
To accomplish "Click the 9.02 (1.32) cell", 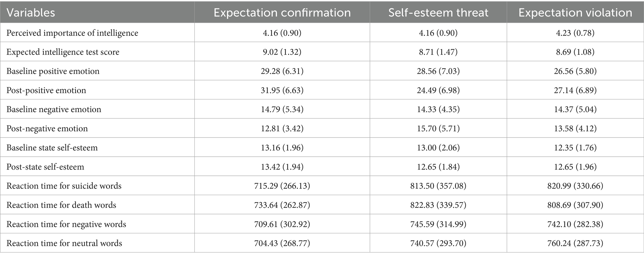I will (x=282, y=52).
